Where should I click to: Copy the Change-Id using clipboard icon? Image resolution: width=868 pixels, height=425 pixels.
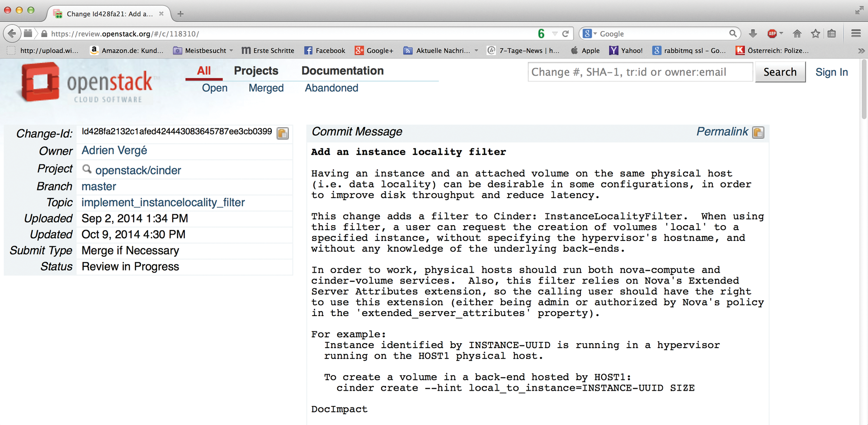tap(283, 133)
